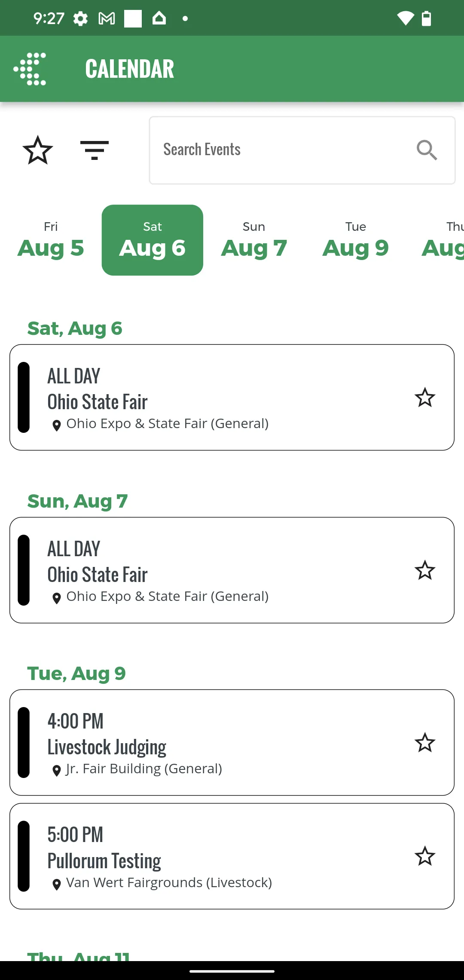
Task: Open the Livestock Judging event card
Action: pos(232,743)
